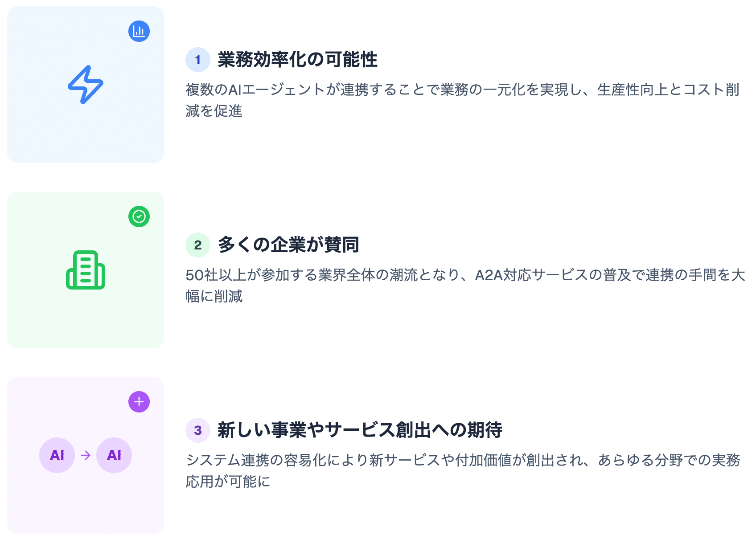The image size is (756, 539).
Task: Click the purple plus badge icon
Action: coord(139,402)
